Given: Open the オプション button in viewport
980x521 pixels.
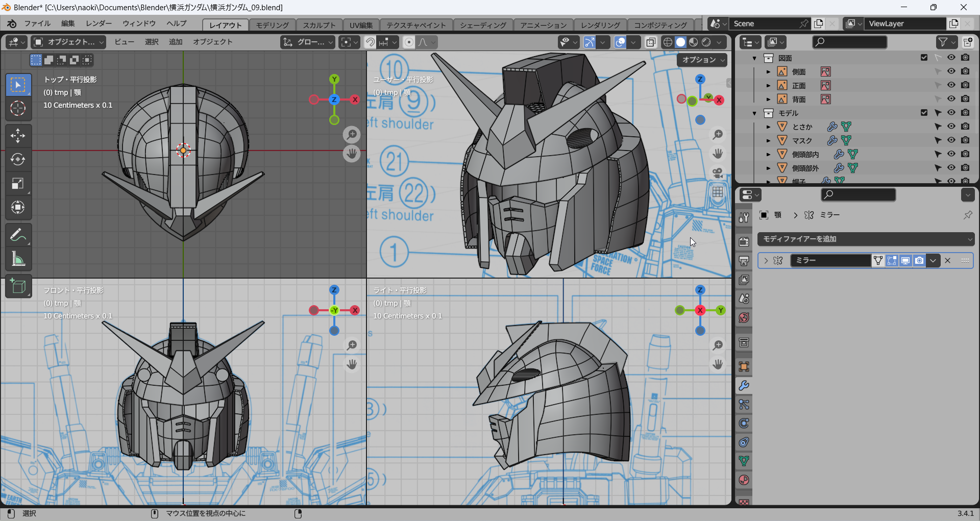Looking at the screenshot, I should point(702,60).
